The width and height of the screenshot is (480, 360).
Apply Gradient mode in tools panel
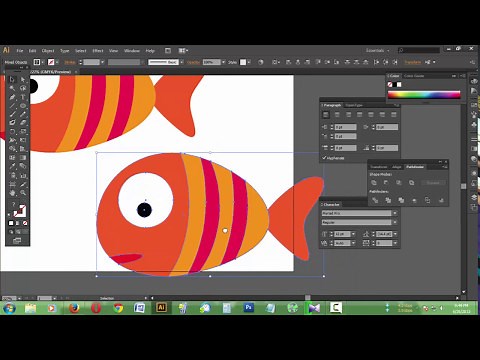18,223
